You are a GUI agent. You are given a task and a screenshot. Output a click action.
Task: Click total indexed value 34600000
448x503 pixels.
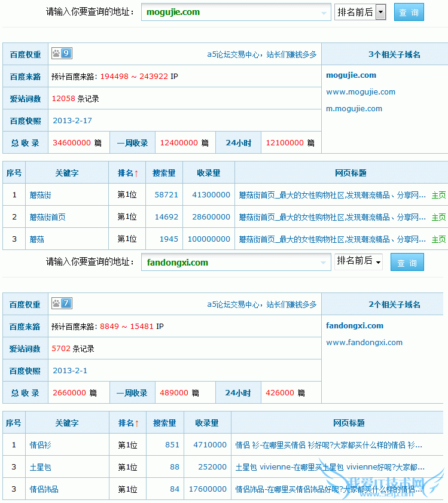(72, 143)
